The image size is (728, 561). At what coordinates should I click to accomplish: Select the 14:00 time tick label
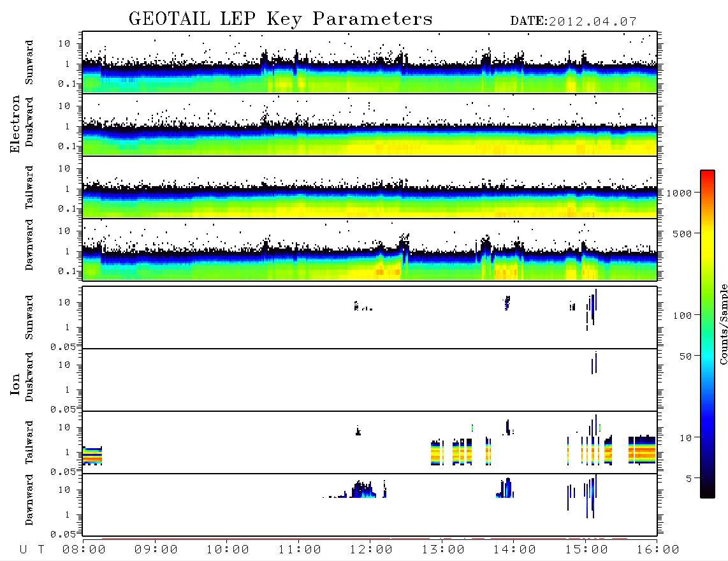(514, 550)
